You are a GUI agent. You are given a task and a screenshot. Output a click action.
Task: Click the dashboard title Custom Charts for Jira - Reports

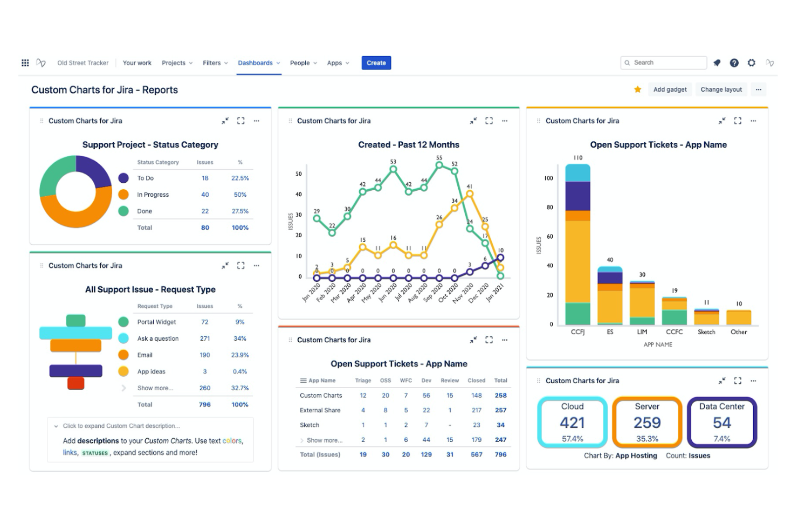tap(105, 90)
